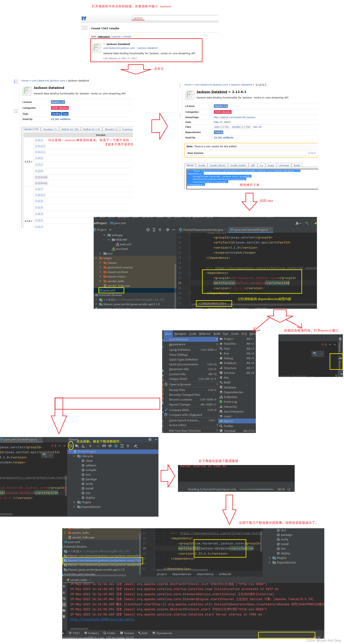This screenshot has width=344, height=644.
Task: Click the View All files link
Action: (257, 127)
